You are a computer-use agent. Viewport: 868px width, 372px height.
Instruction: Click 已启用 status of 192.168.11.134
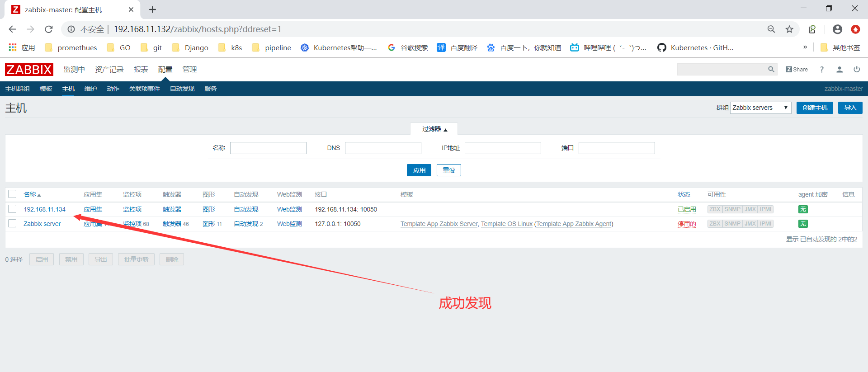pyautogui.click(x=687, y=209)
